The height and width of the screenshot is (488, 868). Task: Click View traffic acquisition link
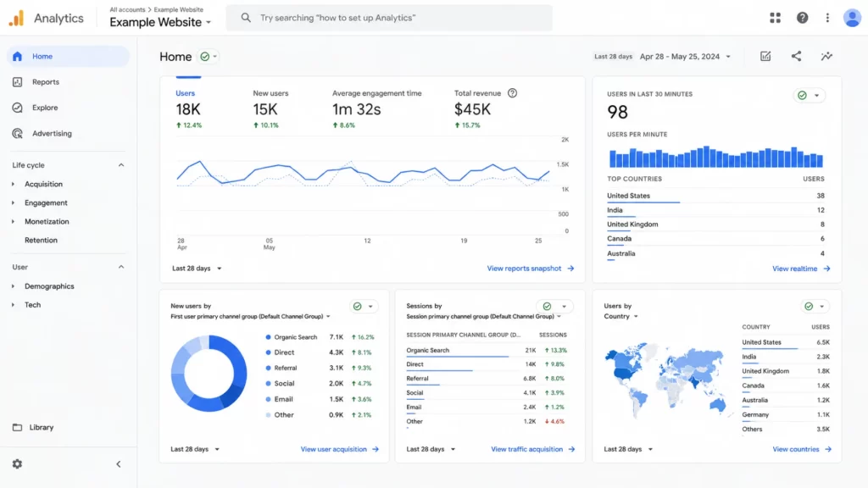tap(527, 449)
